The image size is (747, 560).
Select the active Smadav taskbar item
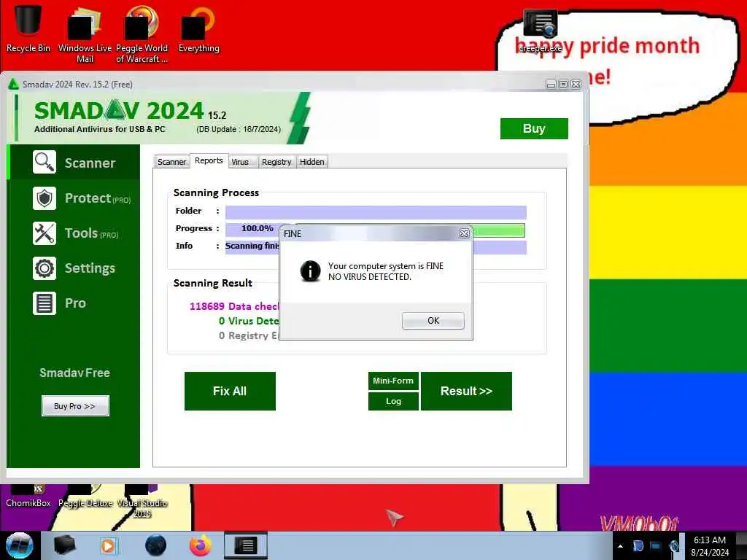[x=246, y=545]
